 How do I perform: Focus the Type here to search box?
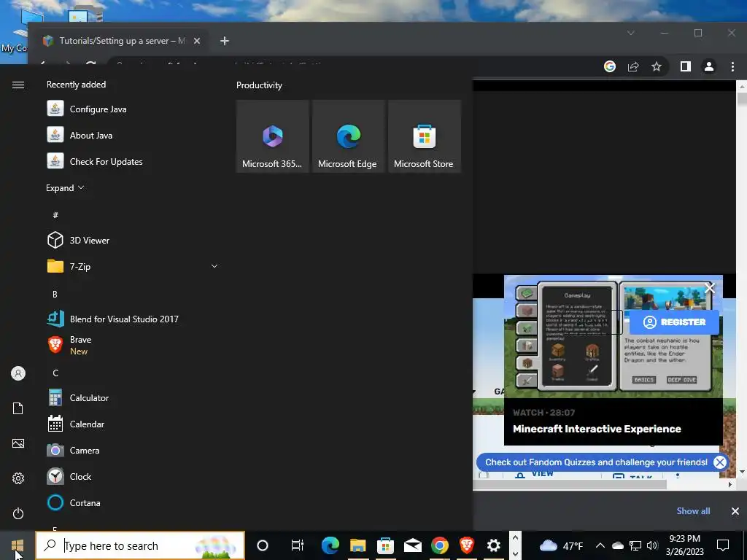tap(140, 545)
